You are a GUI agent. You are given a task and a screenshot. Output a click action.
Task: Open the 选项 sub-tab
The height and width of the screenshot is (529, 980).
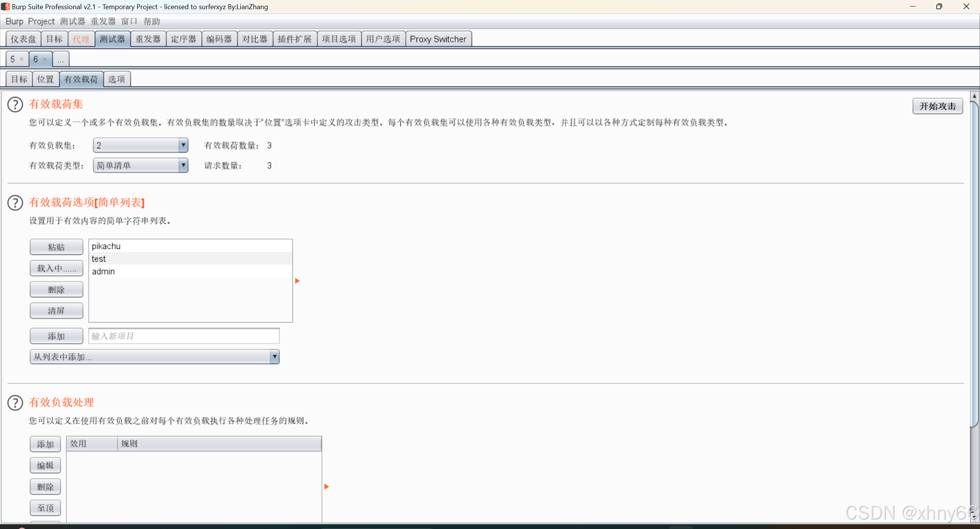116,79
